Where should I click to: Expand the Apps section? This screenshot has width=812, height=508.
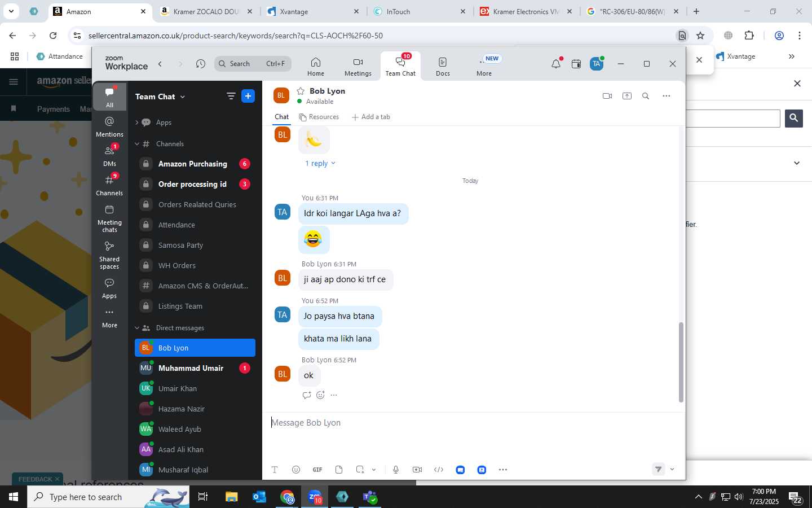pos(137,122)
